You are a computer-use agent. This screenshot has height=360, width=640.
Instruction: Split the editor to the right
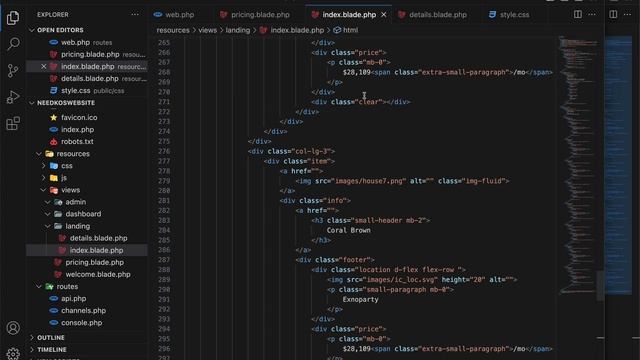pyautogui.click(x=578, y=14)
